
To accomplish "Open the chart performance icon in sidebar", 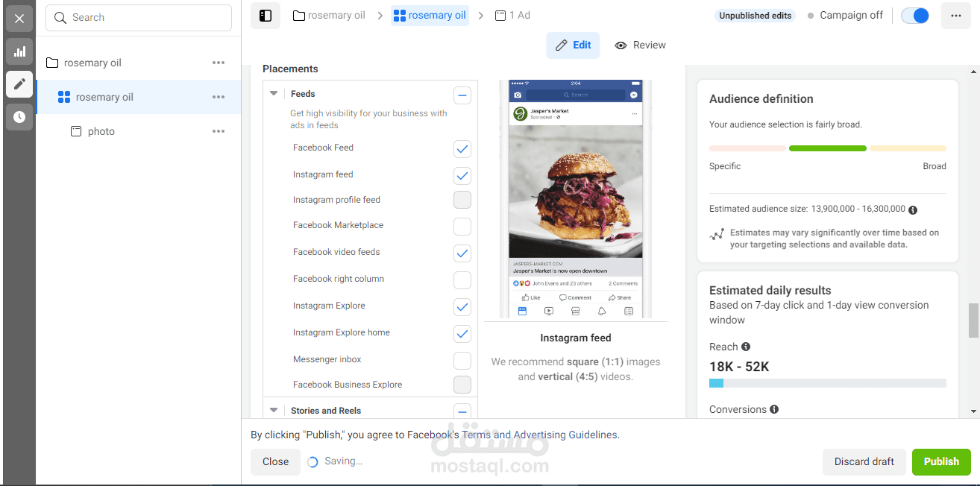I will click(x=19, y=51).
